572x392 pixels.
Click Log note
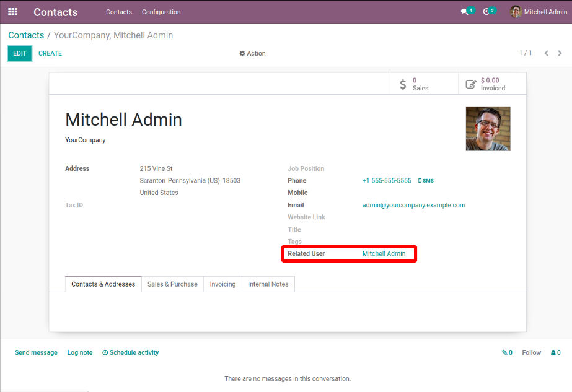pos(80,352)
